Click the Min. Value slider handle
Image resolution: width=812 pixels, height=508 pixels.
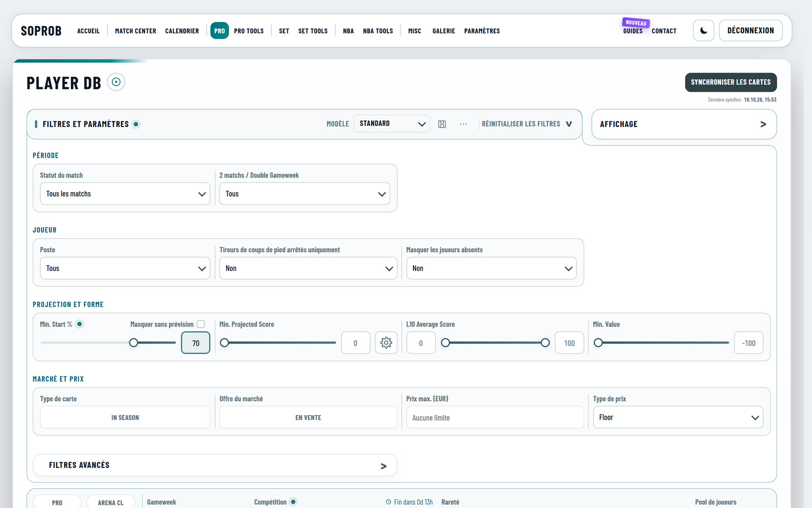click(598, 343)
